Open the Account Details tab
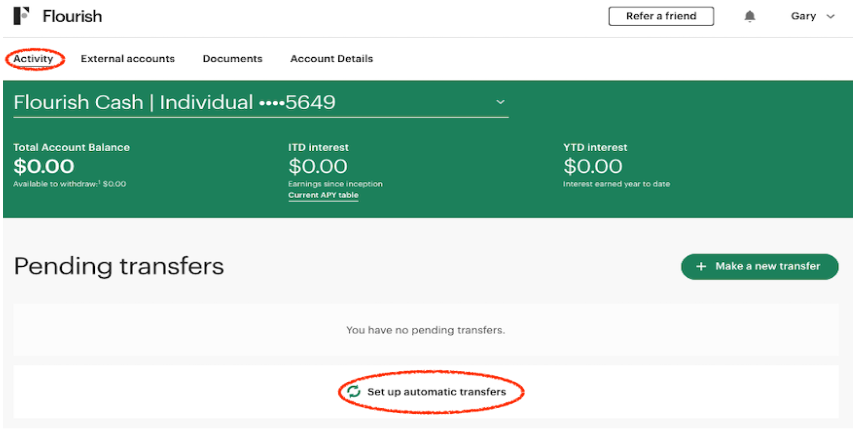Screen dimensions: 853x430 click(332, 59)
